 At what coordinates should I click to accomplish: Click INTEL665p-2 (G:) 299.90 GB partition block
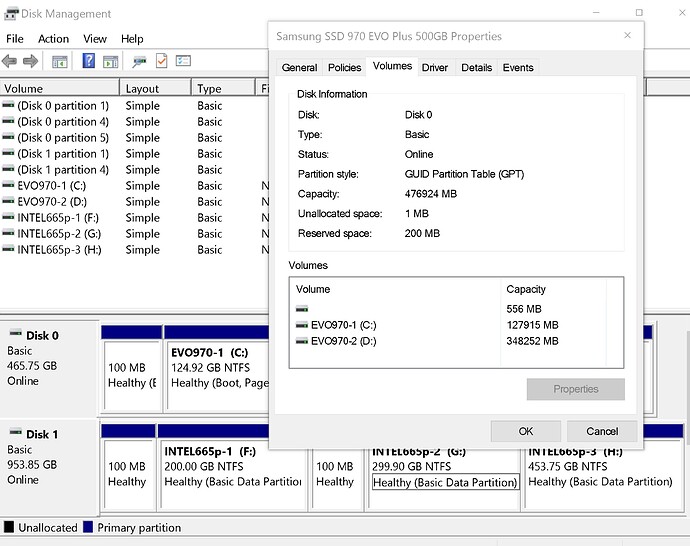point(444,478)
